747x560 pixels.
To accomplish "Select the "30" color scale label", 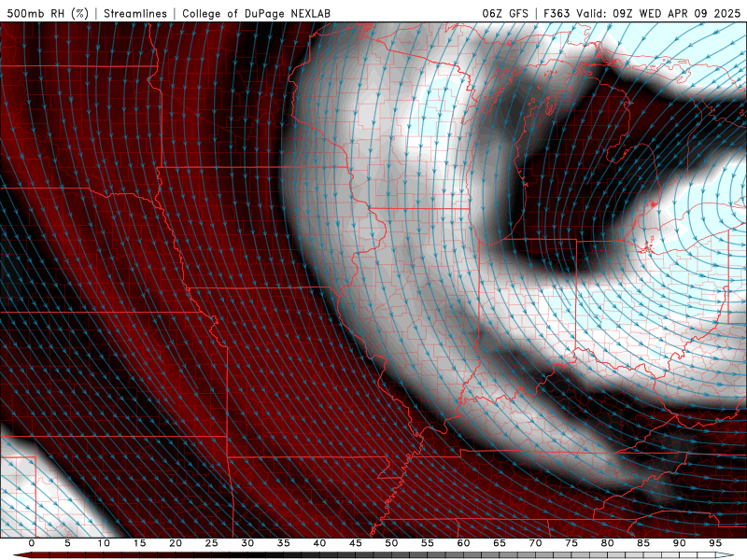I will click(x=247, y=543).
